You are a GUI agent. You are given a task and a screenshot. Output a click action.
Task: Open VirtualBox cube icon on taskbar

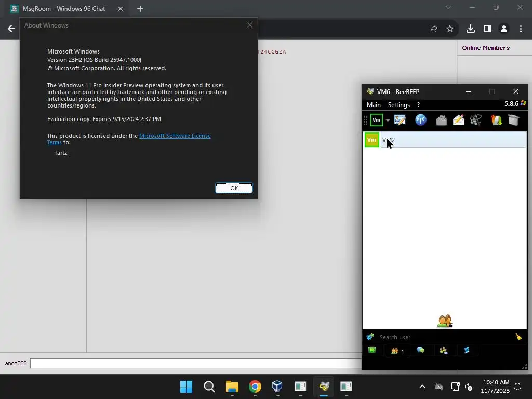coord(277,386)
